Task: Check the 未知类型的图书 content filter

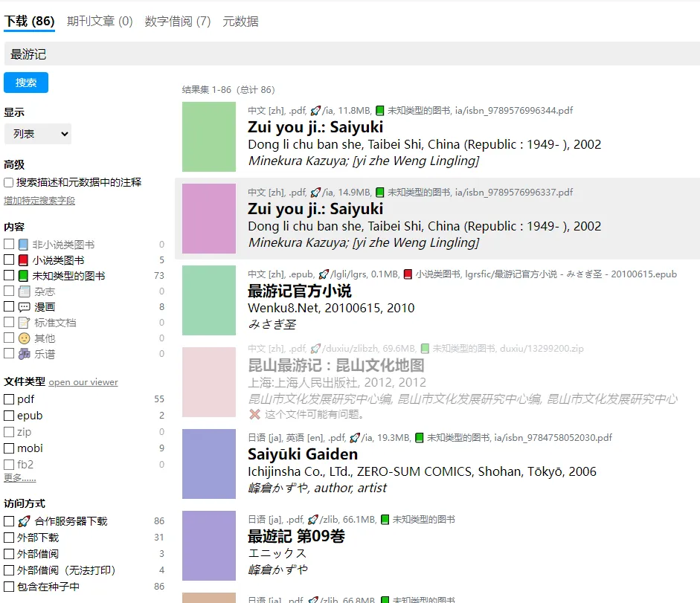Action: [x=9, y=275]
